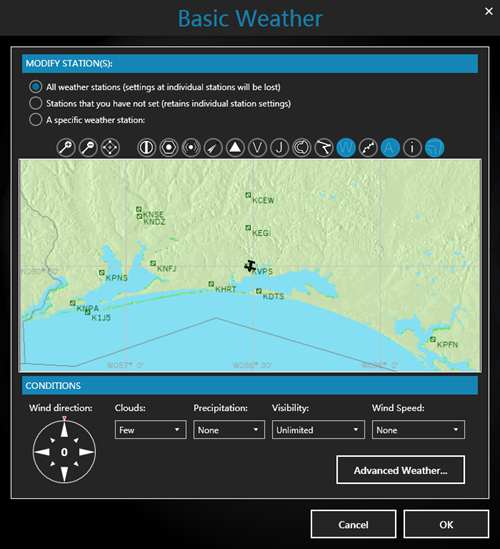Image resolution: width=500 pixels, height=549 pixels.
Task: Select All weather stations radio button
Action: pos(35,87)
